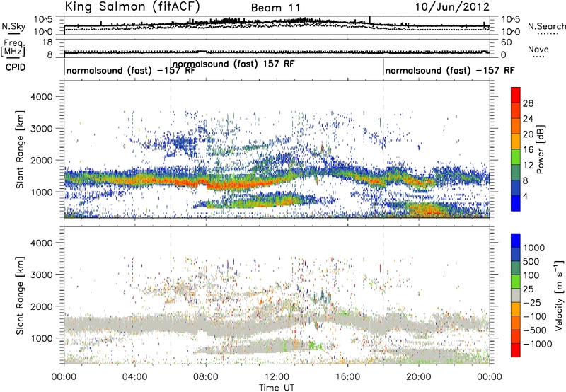The width and height of the screenshot is (566, 392).
Task: Click the 'N.Search' legend label
Action: click(x=546, y=26)
